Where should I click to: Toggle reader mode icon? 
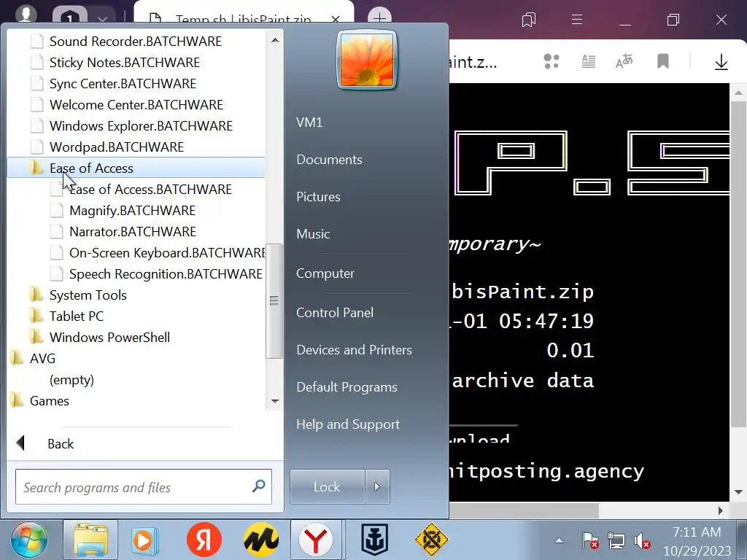pos(589,61)
